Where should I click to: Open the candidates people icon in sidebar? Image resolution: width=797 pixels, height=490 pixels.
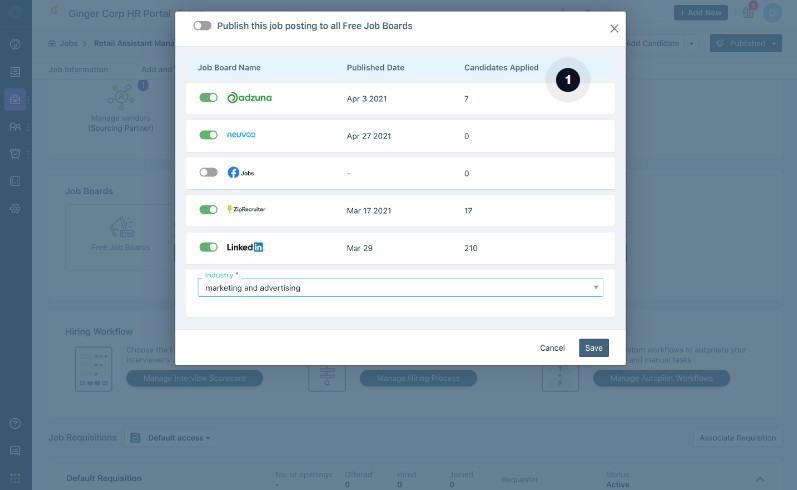click(x=15, y=127)
